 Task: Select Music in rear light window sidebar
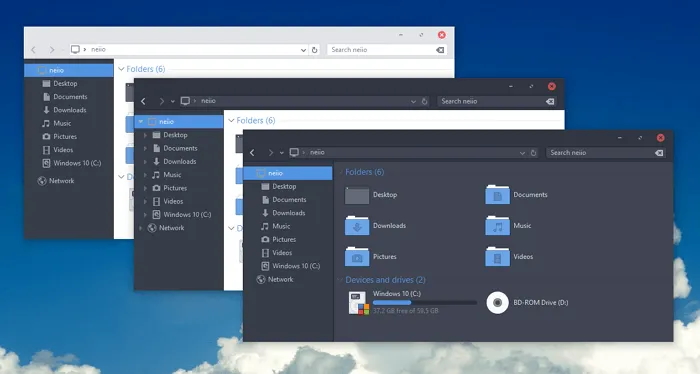point(57,123)
